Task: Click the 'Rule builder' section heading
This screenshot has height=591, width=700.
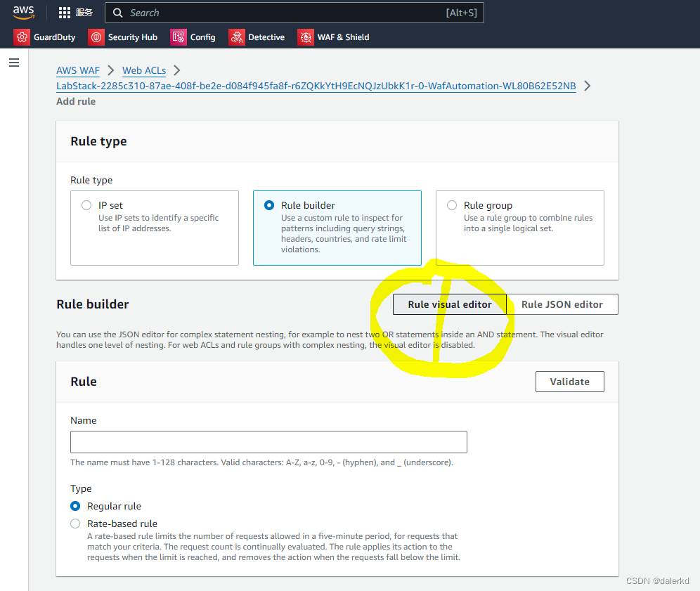Action: point(92,304)
